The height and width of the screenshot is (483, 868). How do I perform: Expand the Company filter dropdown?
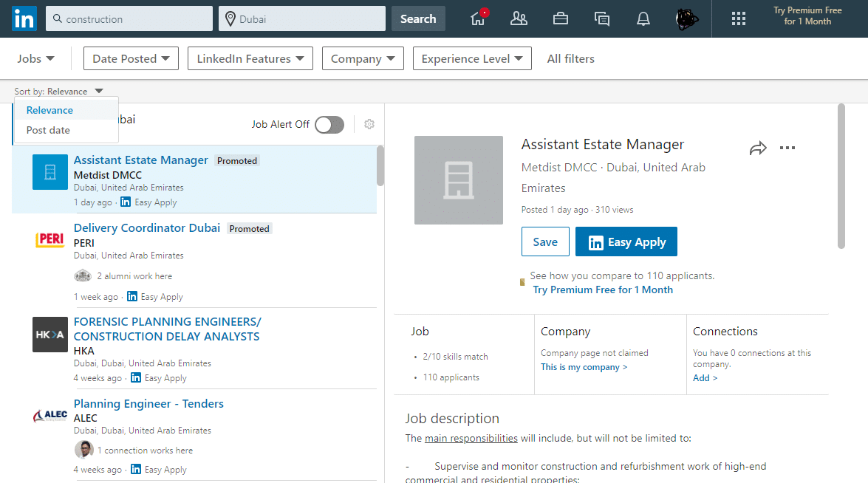(x=363, y=58)
